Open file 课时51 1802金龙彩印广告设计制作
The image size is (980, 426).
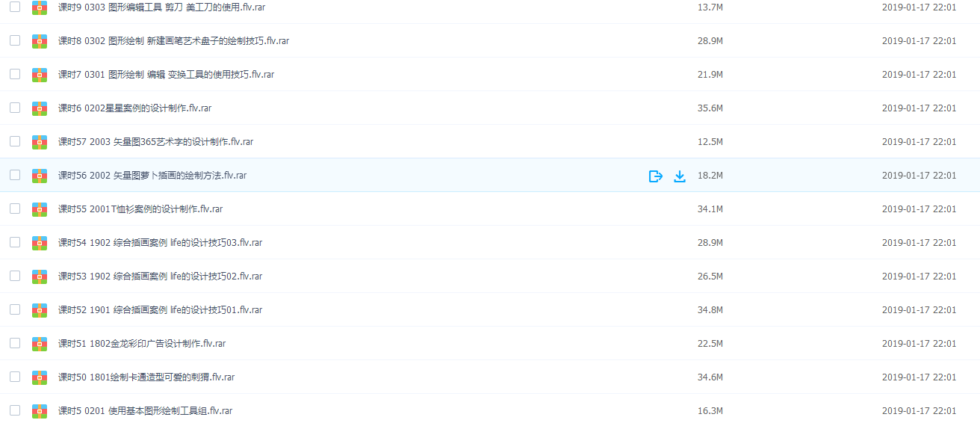(142, 344)
